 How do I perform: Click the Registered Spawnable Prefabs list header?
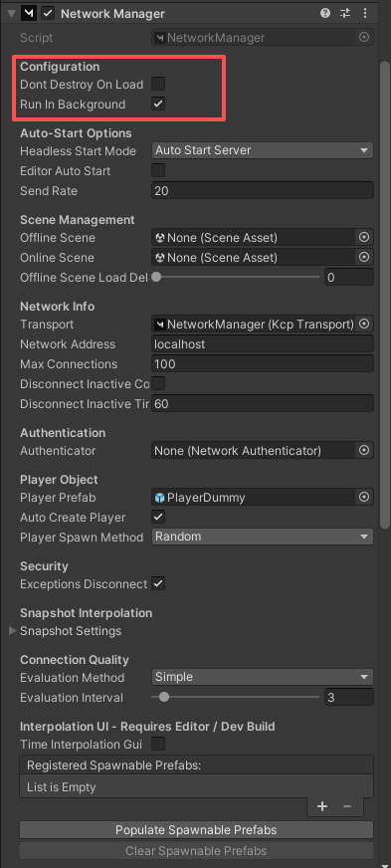click(196, 765)
